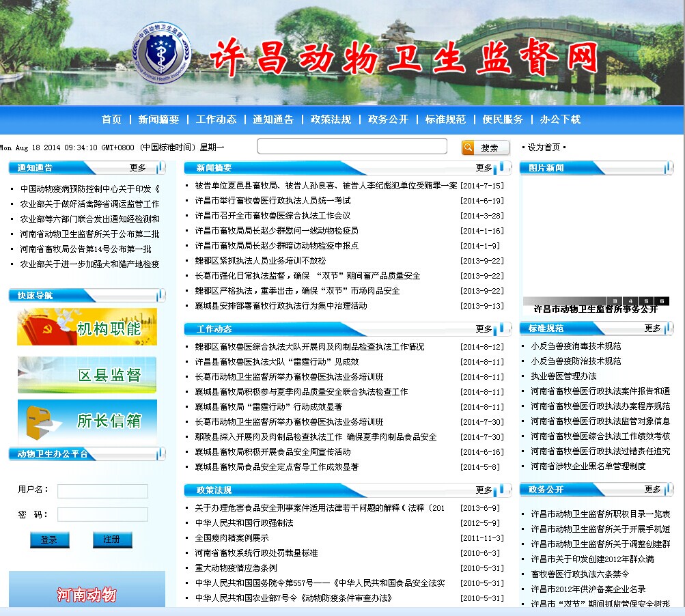Go to the 首页 nav item

coord(111,120)
